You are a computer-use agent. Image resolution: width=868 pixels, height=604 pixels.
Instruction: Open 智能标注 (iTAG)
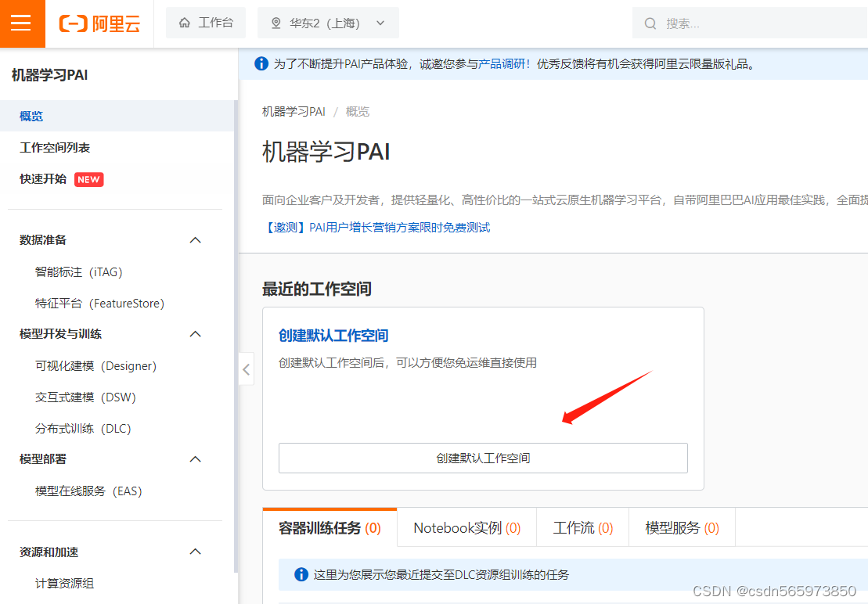tap(78, 271)
